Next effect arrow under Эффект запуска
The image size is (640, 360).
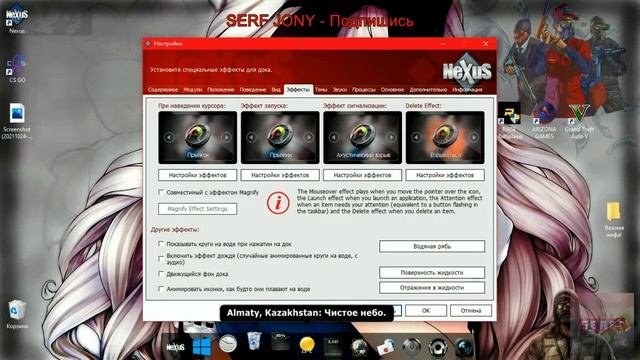[309, 137]
